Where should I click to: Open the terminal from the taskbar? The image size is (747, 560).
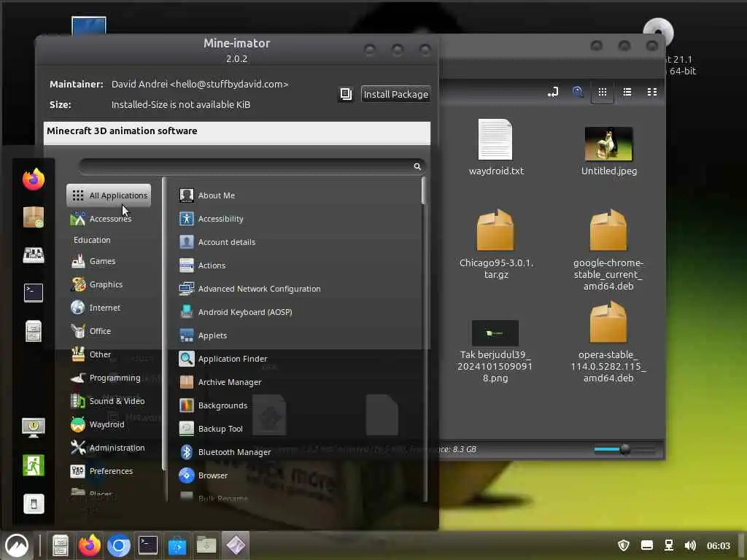pos(148,545)
